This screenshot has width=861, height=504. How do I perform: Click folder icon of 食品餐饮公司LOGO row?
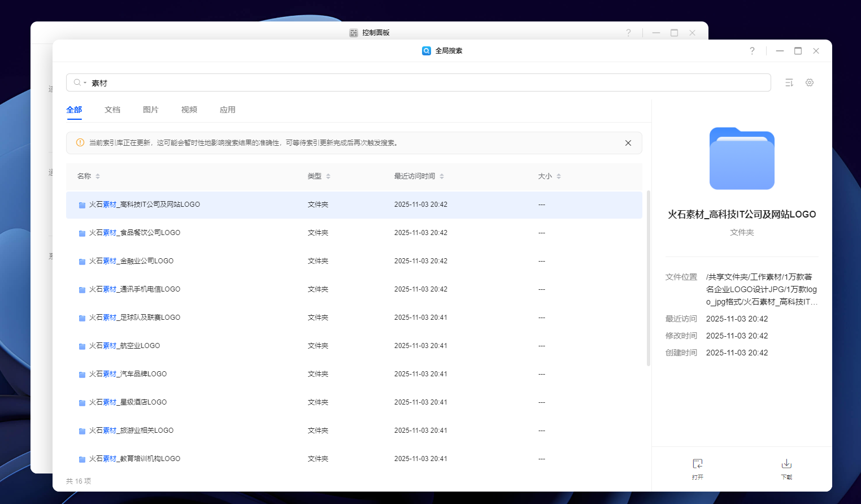point(82,233)
